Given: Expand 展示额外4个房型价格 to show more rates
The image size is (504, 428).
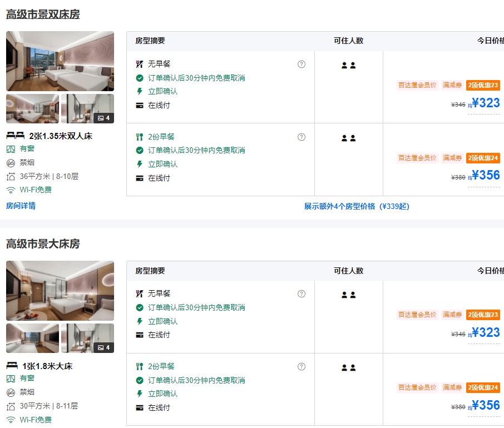Looking at the screenshot, I should coord(356,206).
